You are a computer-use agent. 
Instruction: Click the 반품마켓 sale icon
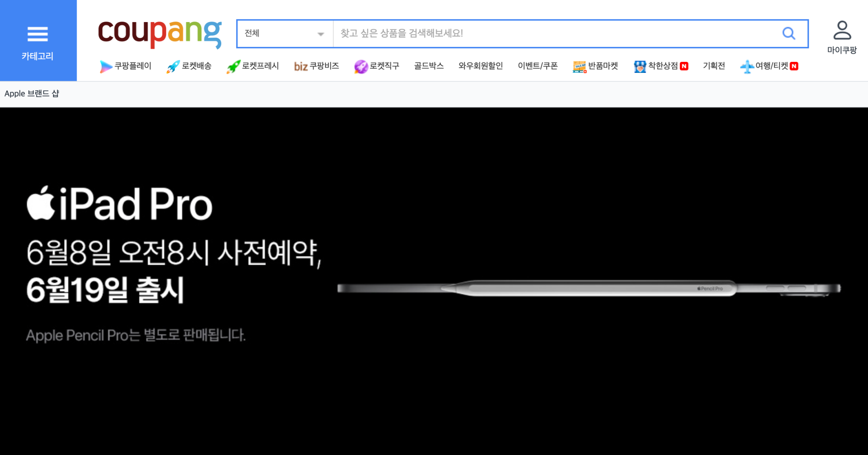click(x=579, y=67)
